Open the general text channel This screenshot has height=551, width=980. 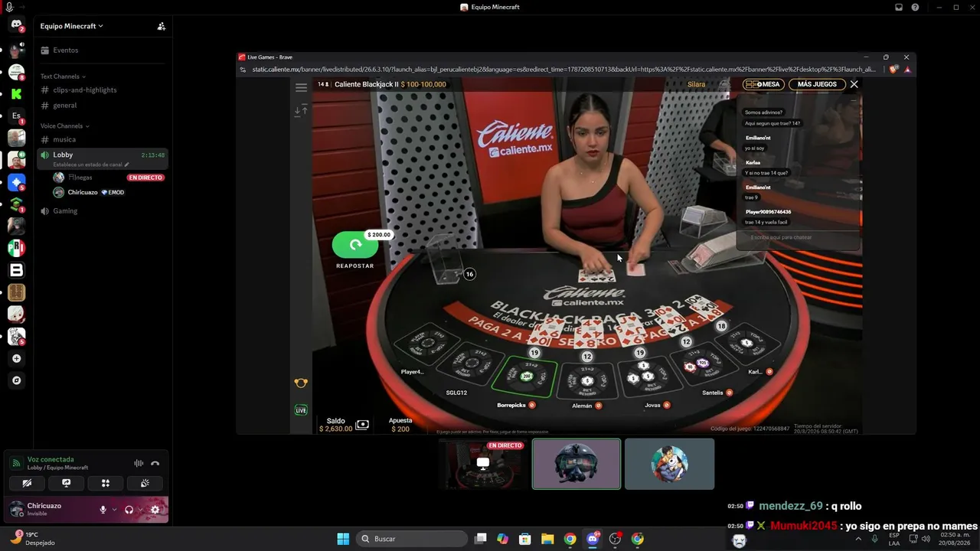point(103,106)
